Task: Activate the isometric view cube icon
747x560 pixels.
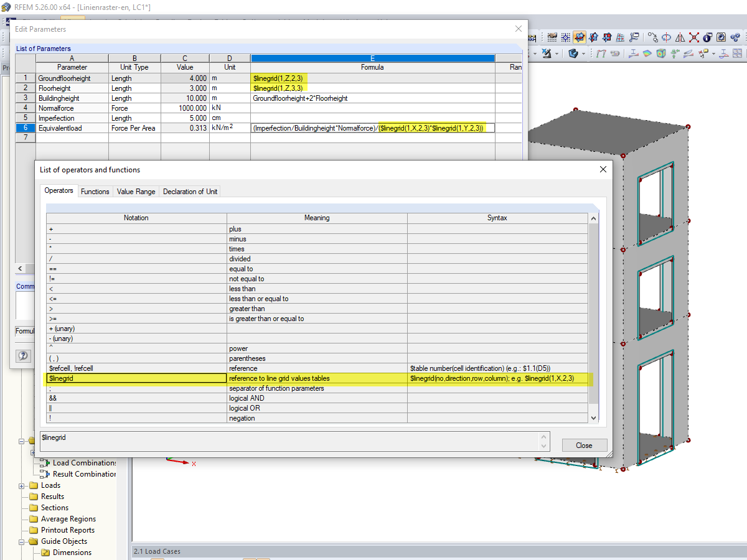Action: coord(660,54)
